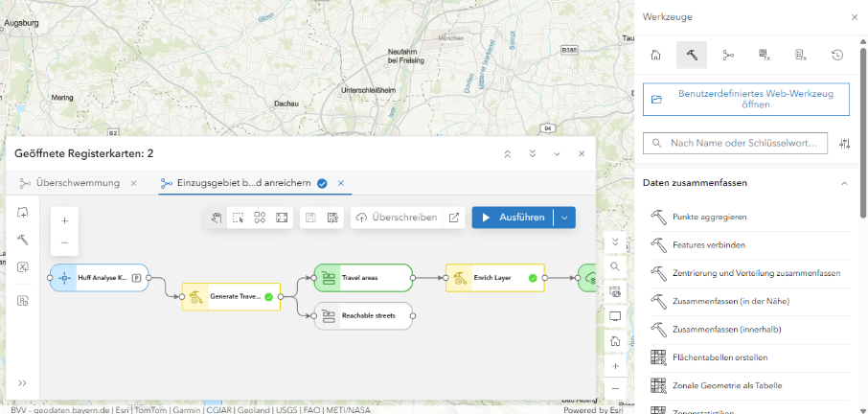The width and height of the screenshot is (868, 414).
Task: Open the home tab in Werkzeuge panel
Action: click(655, 55)
